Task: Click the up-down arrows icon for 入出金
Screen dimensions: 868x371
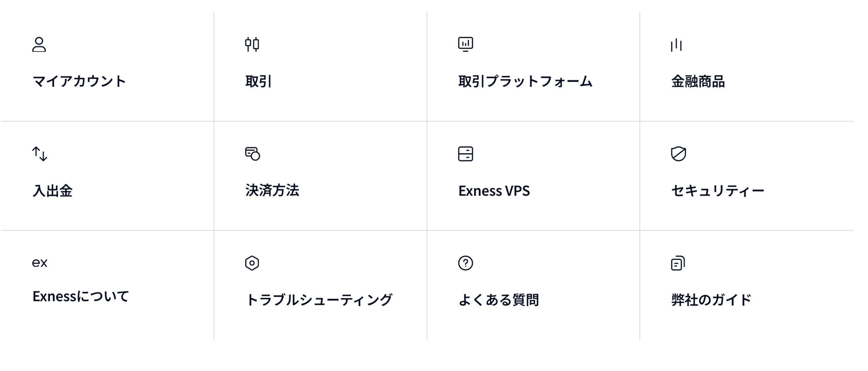Action: pyautogui.click(x=40, y=154)
